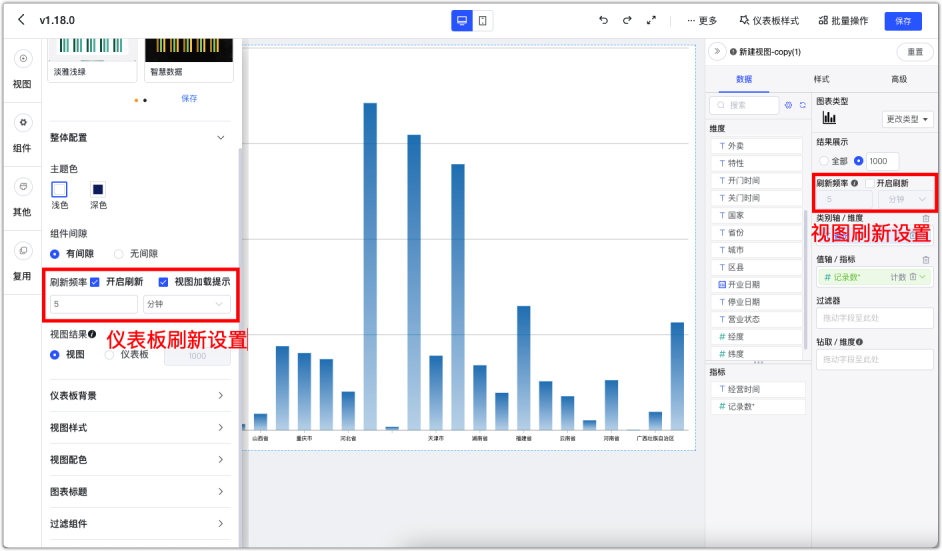Click the bar chart type icon
Viewport: 942px width, 551px height.
[829, 118]
